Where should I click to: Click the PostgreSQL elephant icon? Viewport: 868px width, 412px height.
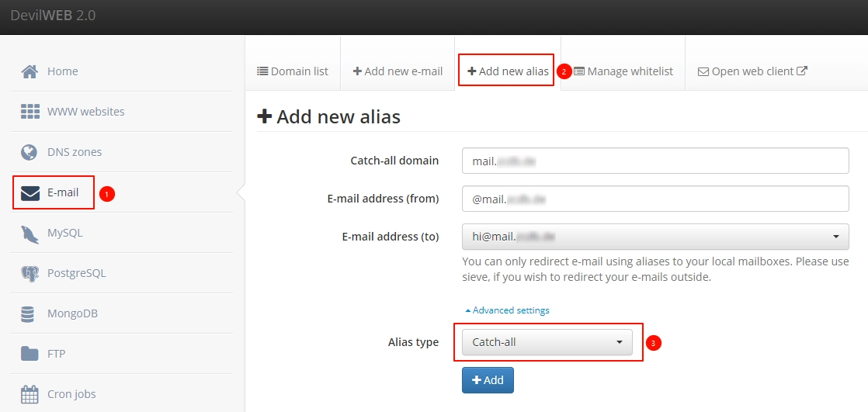pyautogui.click(x=30, y=273)
